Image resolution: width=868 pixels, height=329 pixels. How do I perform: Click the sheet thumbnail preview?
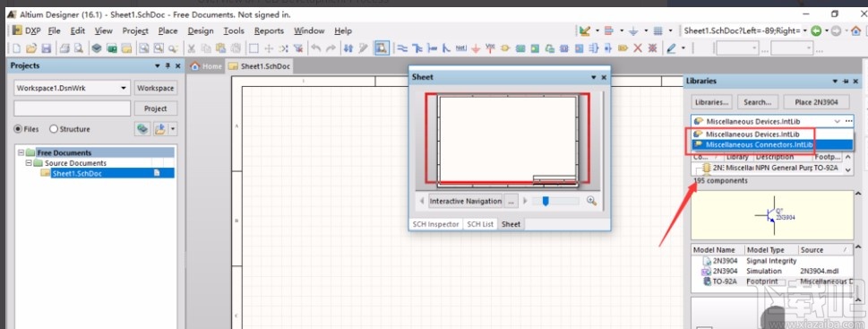508,140
